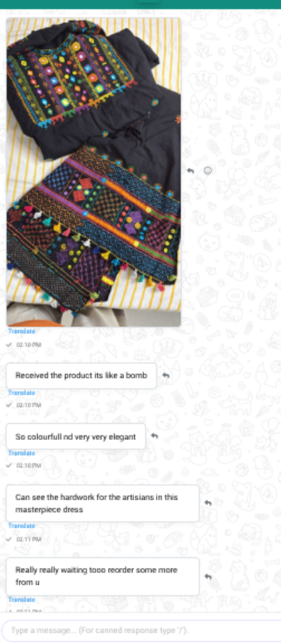Viewport: 281px width, 644px height.
Task: Select the 'Received the product' message bubble
Action: click(x=81, y=375)
